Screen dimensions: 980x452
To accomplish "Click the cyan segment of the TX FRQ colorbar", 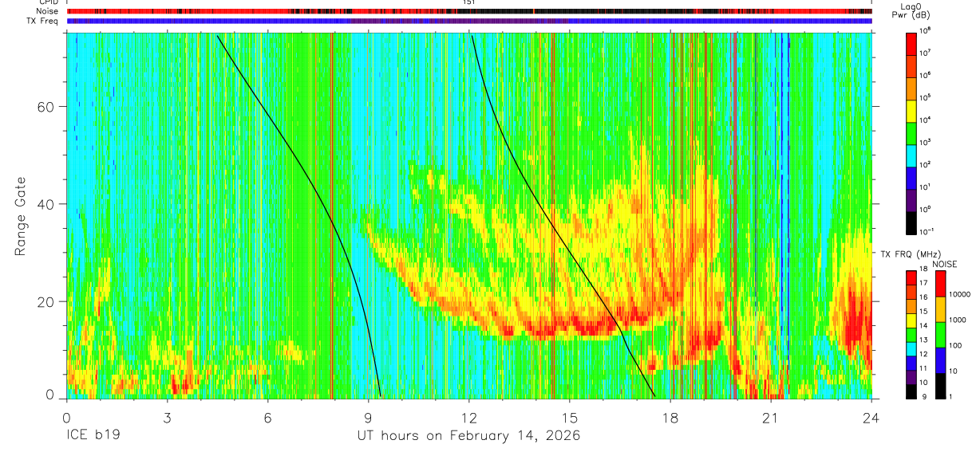I will (x=911, y=348).
